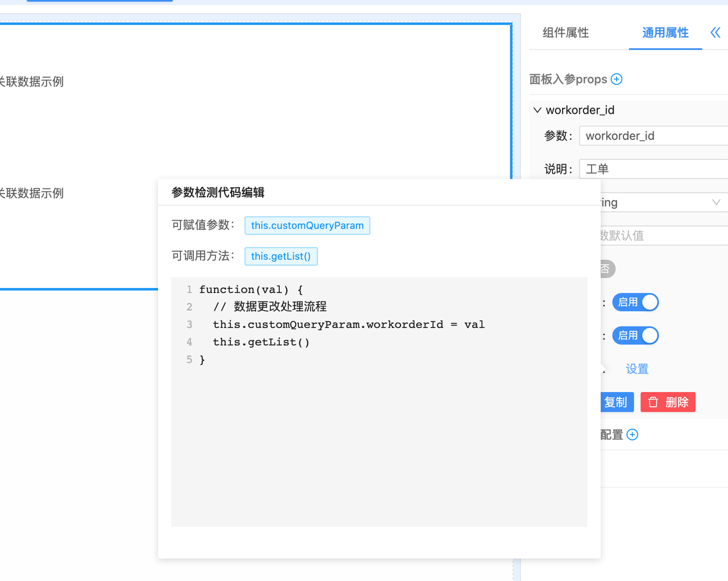
Task: Collapse the workorder_id section chevron
Action: pyautogui.click(x=537, y=110)
